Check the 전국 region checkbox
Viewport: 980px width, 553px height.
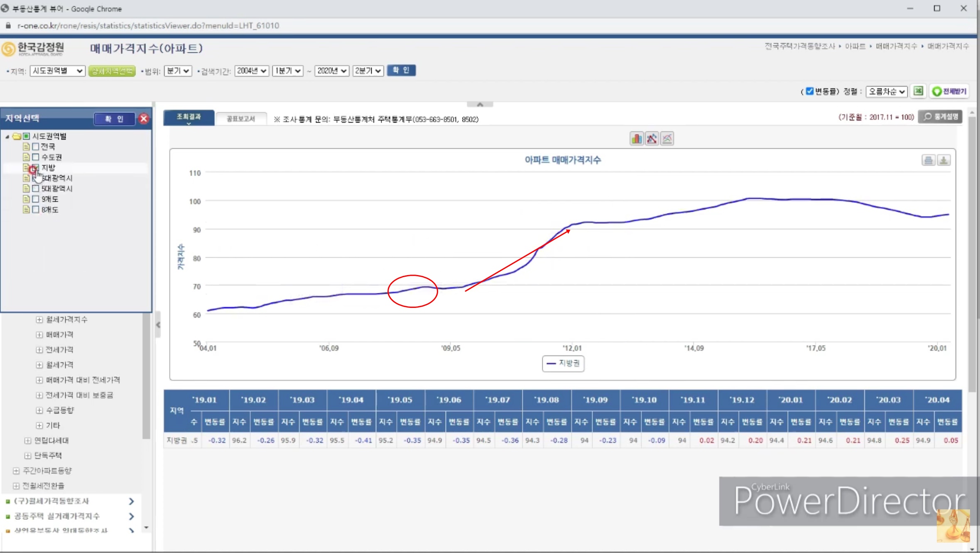coord(36,147)
